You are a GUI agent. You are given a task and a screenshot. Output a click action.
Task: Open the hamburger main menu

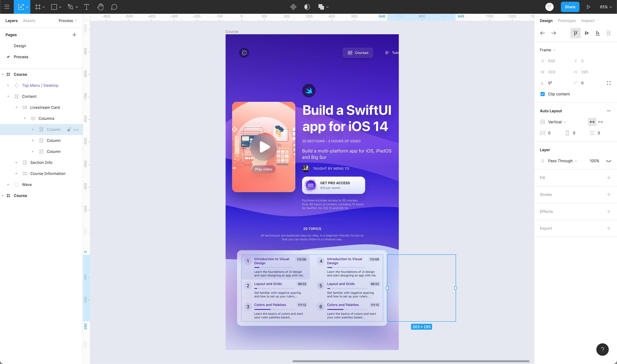coord(7,7)
